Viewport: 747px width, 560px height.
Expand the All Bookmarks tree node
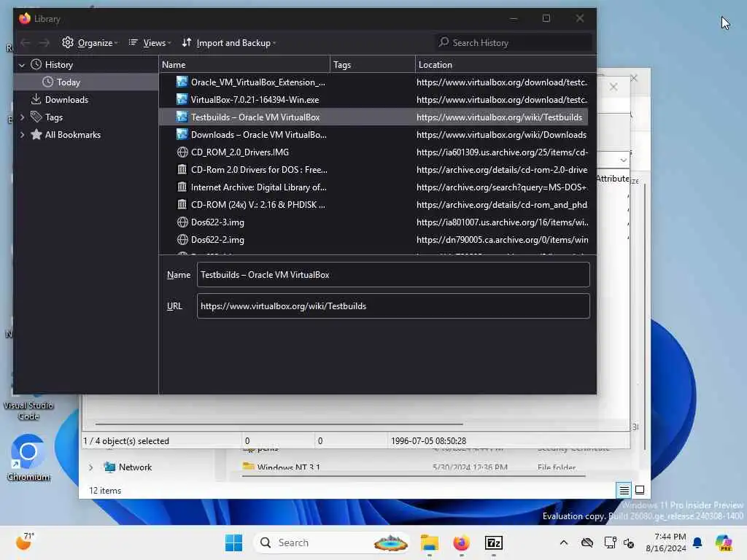tap(22, 135)
